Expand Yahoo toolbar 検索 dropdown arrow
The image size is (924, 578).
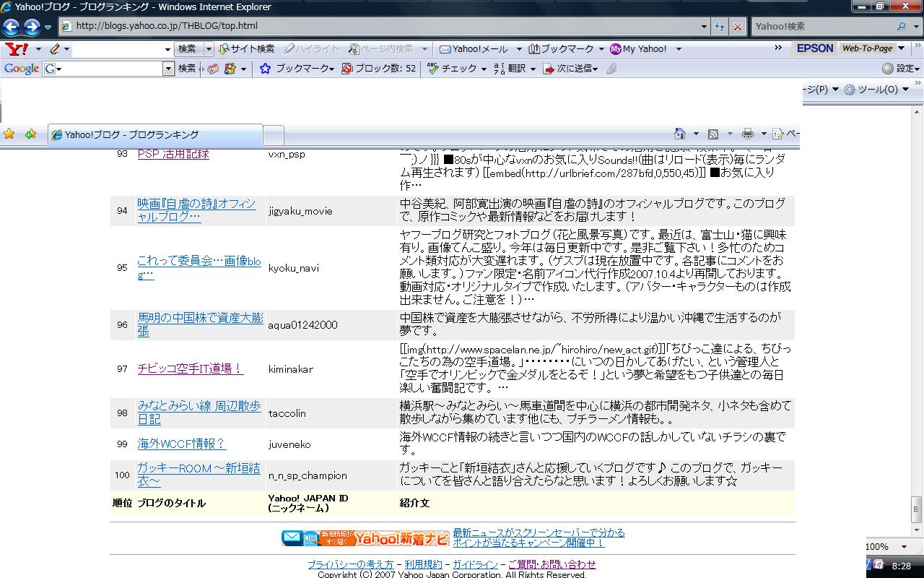(x=209, y=48)
